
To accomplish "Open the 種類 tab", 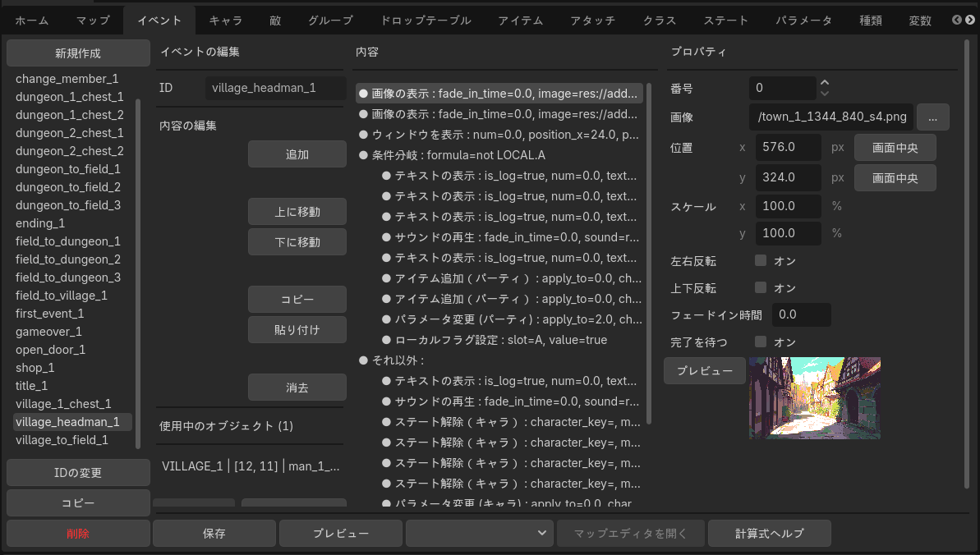I will [x=871, y=21].
